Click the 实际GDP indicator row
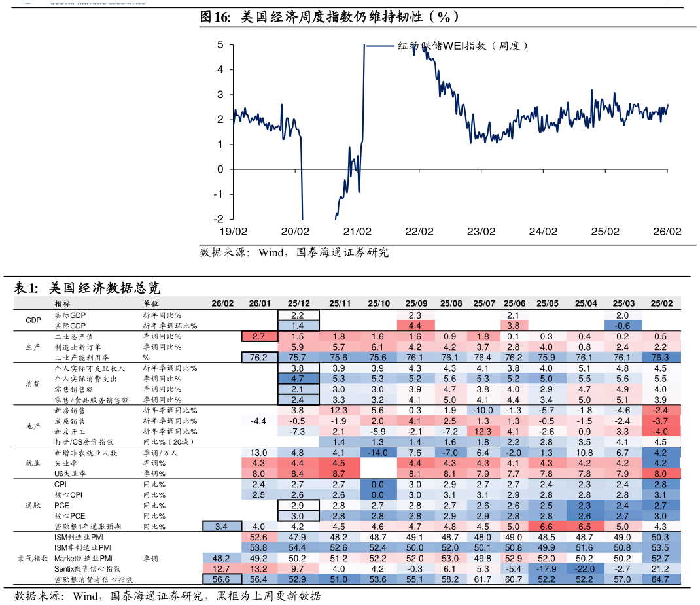Image resolution: width=700 pixels, height=605 pixels. tap(72, 315)
